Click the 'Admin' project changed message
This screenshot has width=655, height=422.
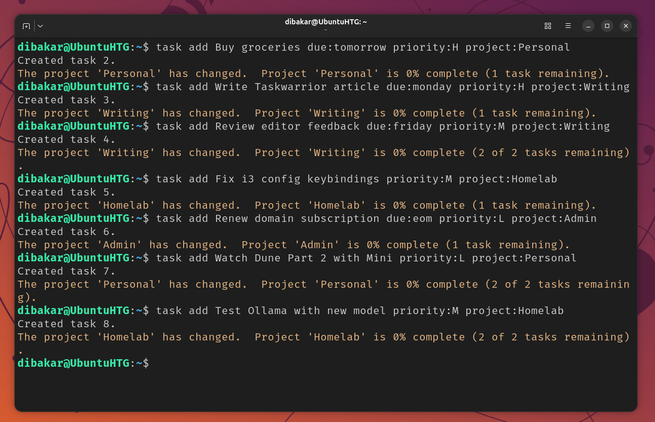click(x=294, y=245)
